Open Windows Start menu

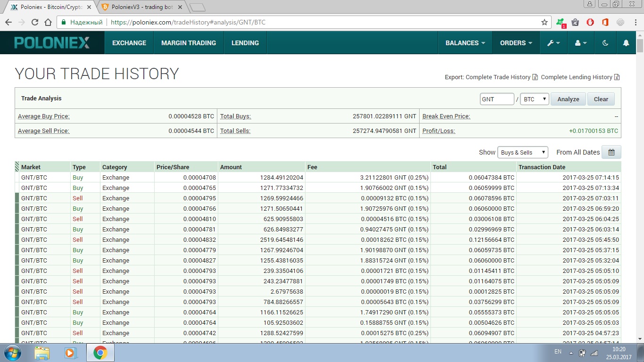12,353
